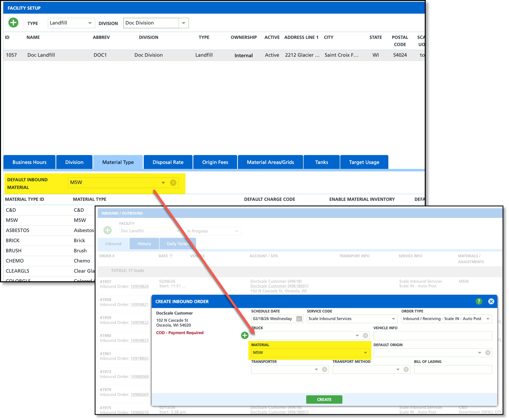The image size is (509, 420).
Task: Clear the Default Inbound Material selection
Action: click(173, 183)
